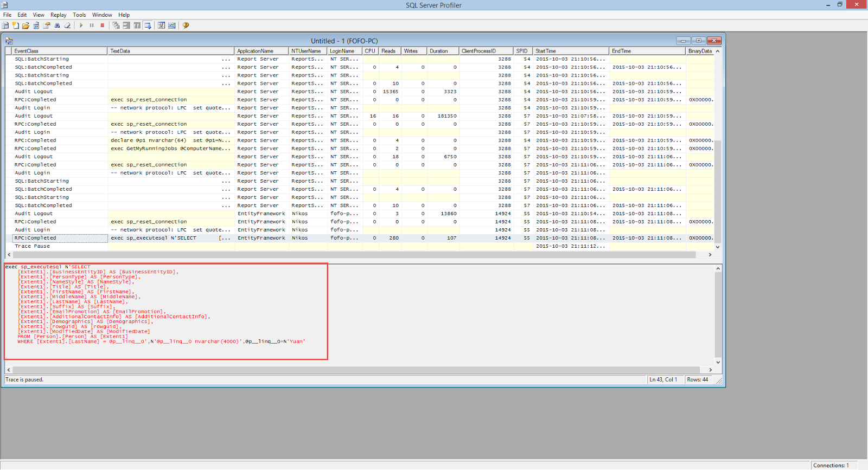Click the Organize Columns toolbar icon
The width and height of the screenshot is (868, 470).
[116, 25]
